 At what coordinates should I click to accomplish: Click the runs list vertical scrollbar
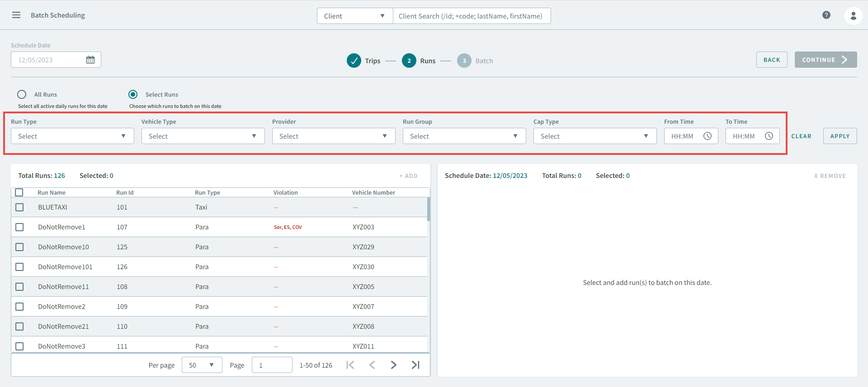[x=429, y=209]
